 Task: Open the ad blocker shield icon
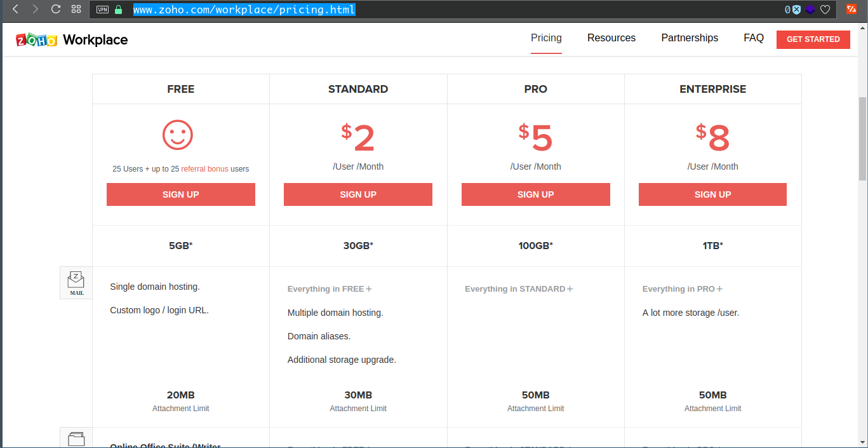(796, 10)
